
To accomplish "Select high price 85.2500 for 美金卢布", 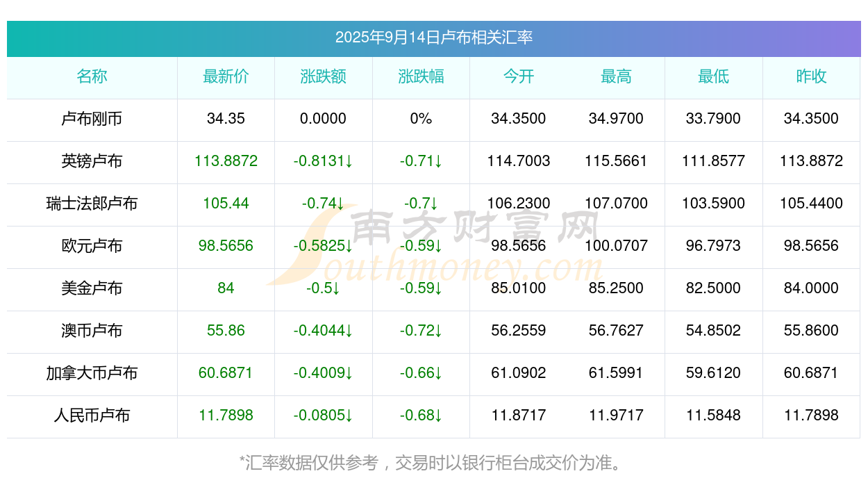I will (x=616, y=288).
